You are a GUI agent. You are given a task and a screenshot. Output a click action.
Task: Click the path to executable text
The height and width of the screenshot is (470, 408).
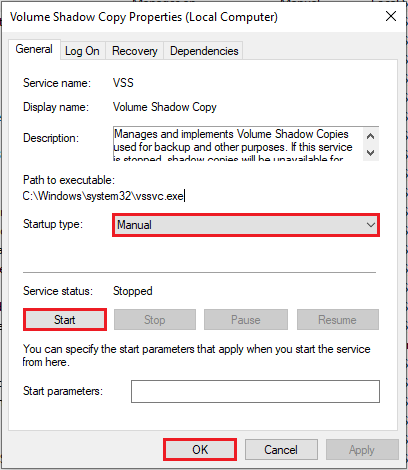(x=103, y=196)
